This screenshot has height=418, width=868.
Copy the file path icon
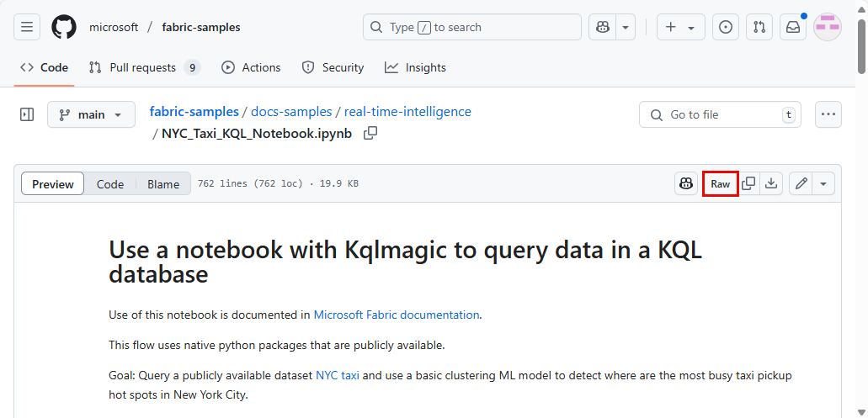(x=370, y=133)
